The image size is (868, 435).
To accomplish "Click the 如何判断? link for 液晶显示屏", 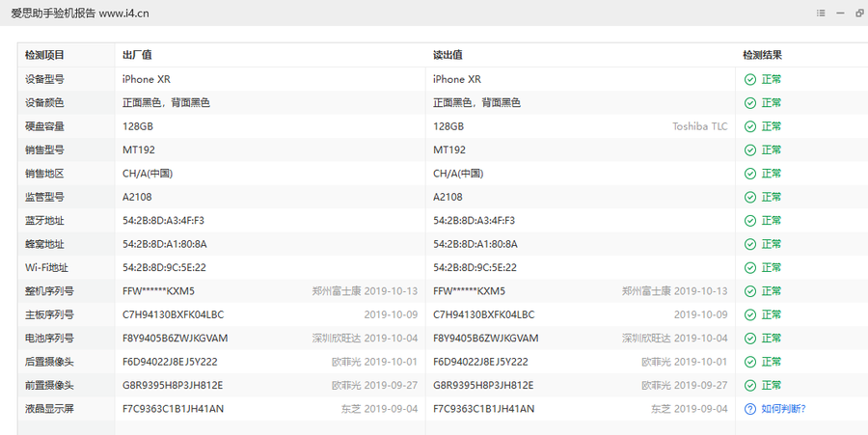I will (x=783, y=409).
